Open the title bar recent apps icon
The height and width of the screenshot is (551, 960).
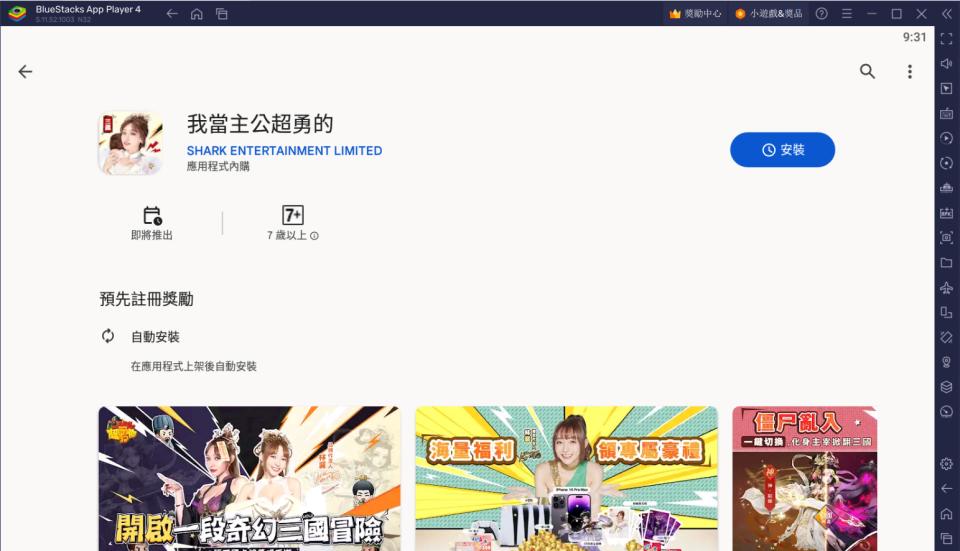point(222,13)
